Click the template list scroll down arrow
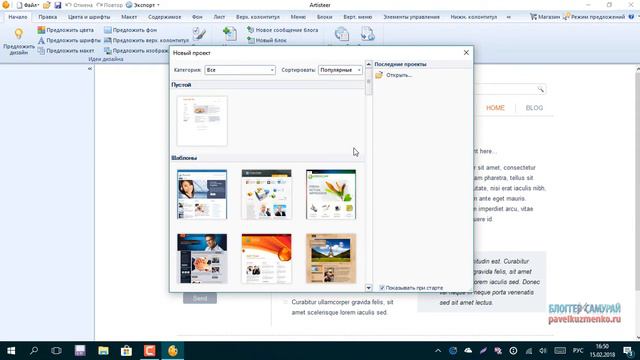This screenshot has height=360, width=640. pos(369,288)
